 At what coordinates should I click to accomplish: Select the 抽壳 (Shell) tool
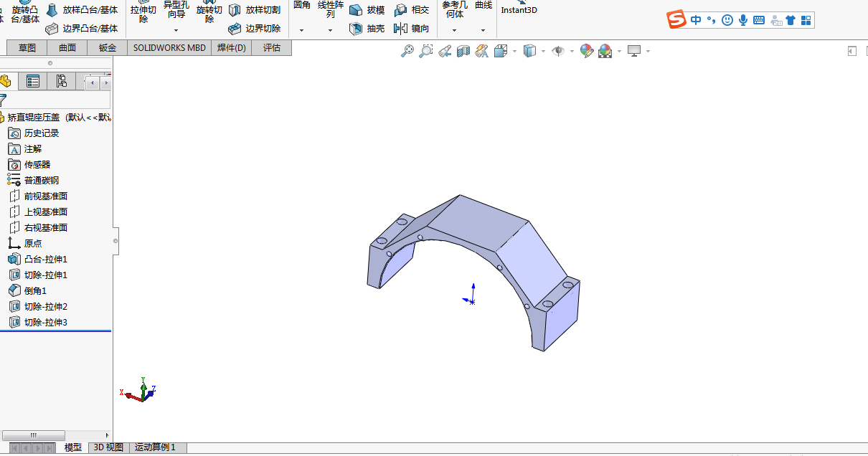point(367,29)
